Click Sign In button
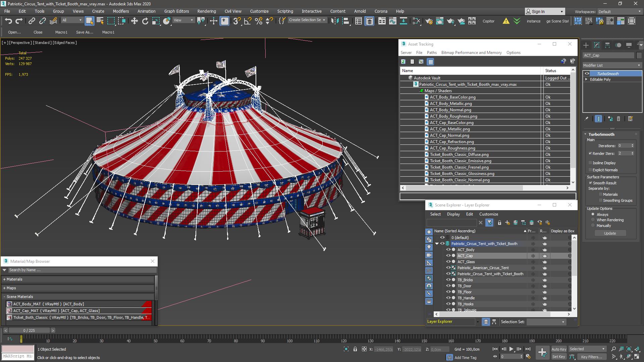The image size is (644, 362). pyautogui.click(x=545, y=11)
